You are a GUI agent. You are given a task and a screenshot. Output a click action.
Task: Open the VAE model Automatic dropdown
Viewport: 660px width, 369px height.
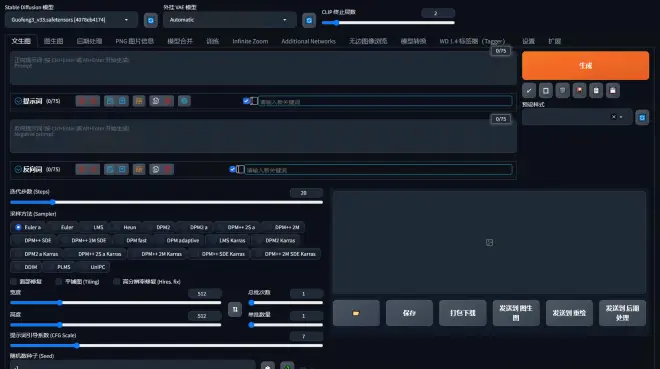click(x=229, y=20)
